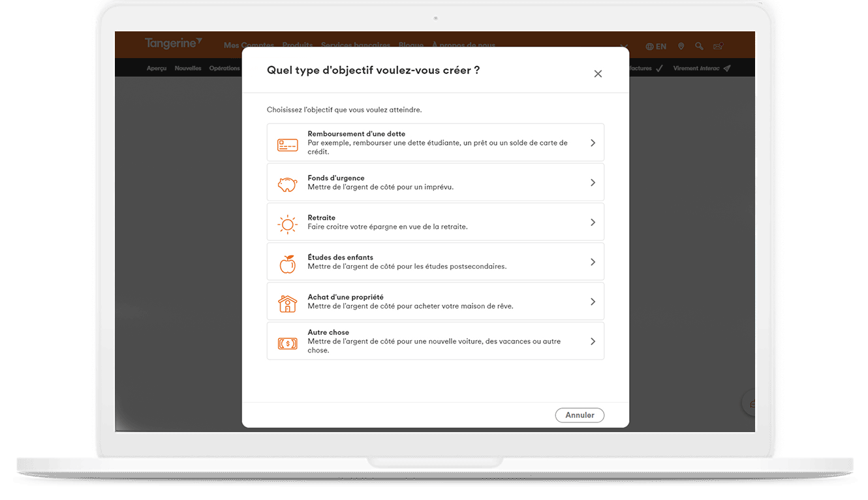This screenshot has width=868, height=500.
Task: Expand the Retraite chevron arrow
Action: point(593,222)
